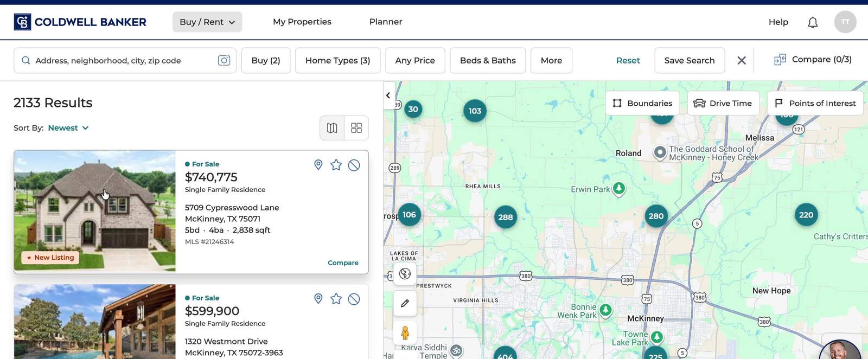Open the Planner page

pyautogui.click(x=386, y=22)
